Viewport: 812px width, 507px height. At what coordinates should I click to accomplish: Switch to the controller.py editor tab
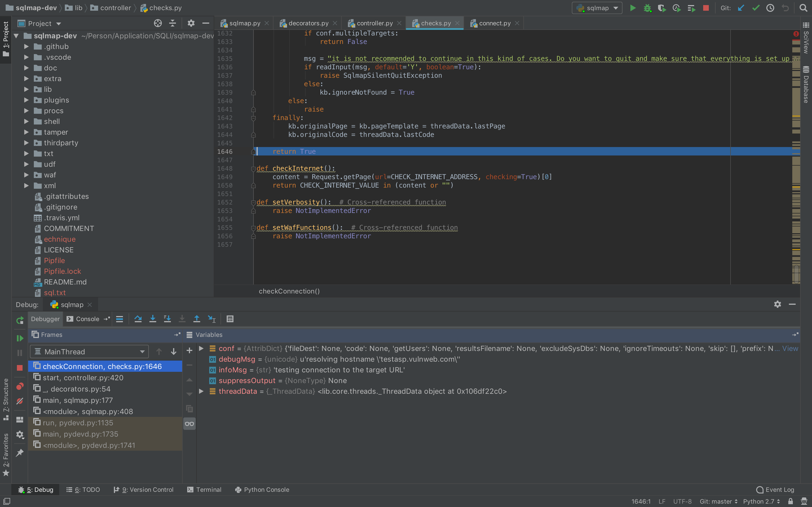(374, 23)
